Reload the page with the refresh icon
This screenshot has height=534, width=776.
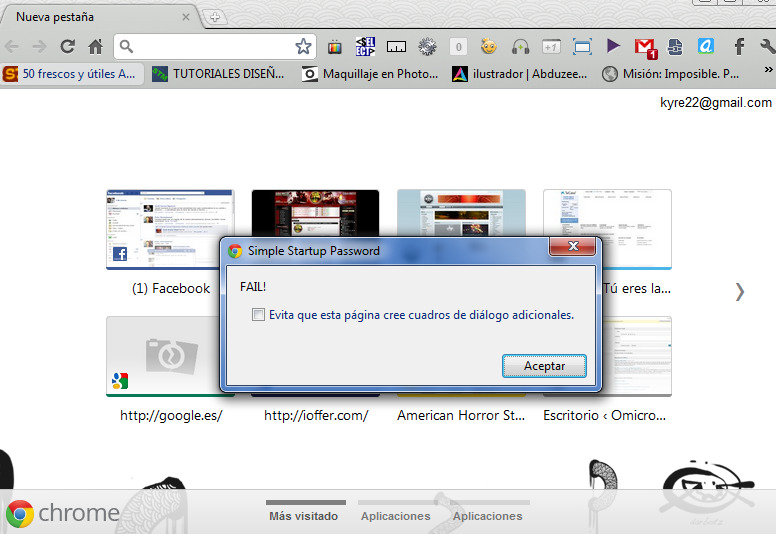point(67,47)
